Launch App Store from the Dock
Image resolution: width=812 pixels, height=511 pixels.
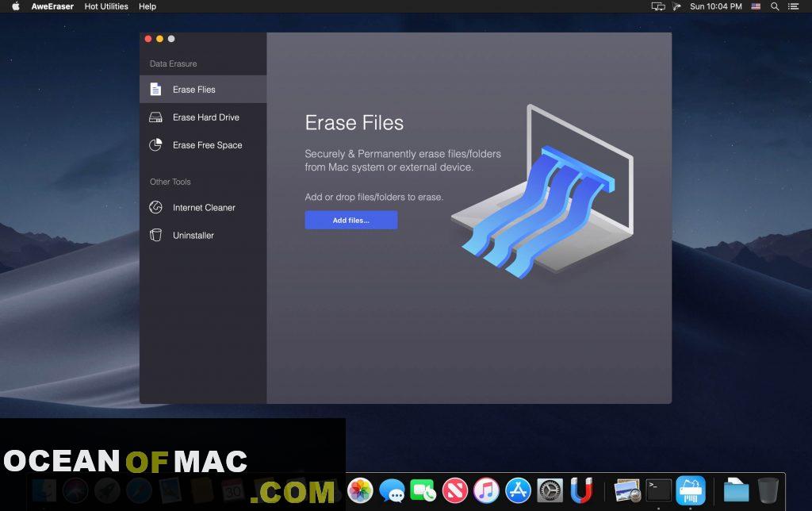point(518,490)
